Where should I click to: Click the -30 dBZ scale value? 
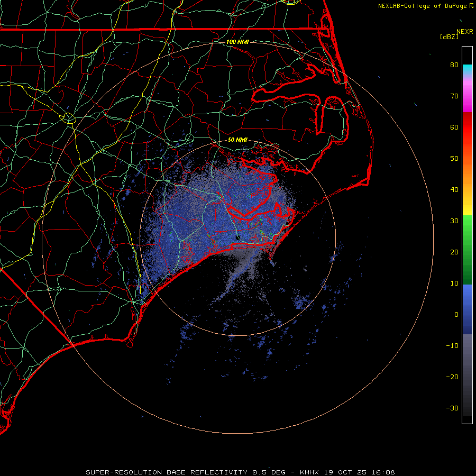pos(452,408)
